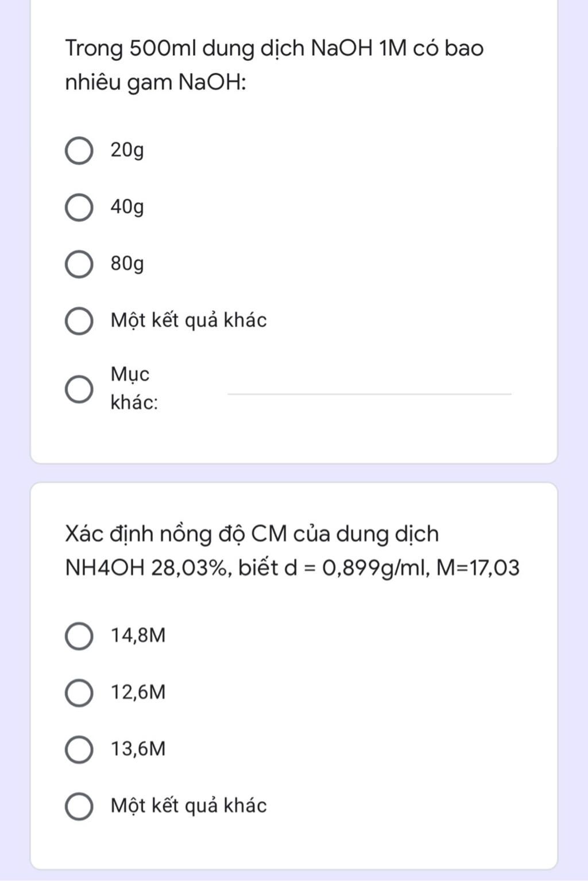Click the '40g' option label text
Screen dimensions: 588x881
click(x=127, y=207)
